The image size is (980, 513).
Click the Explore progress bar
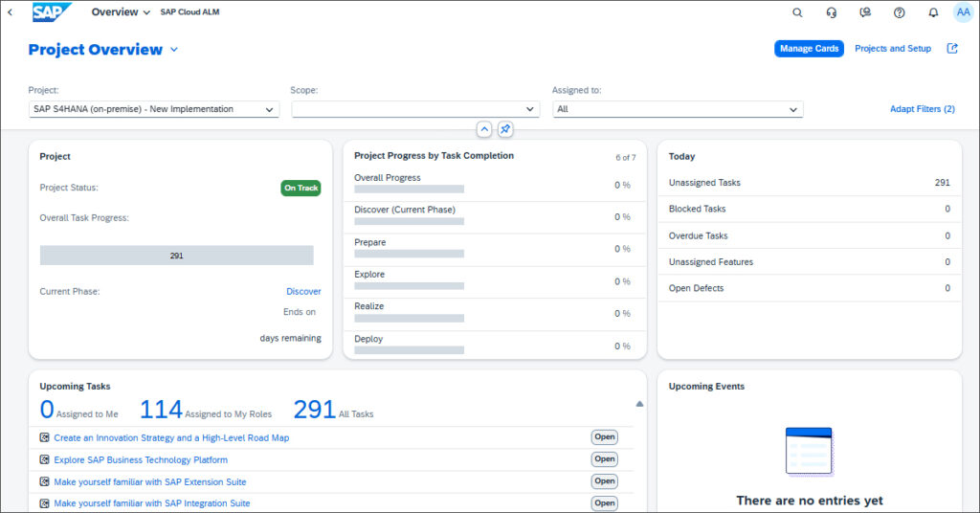coord(410,285)
